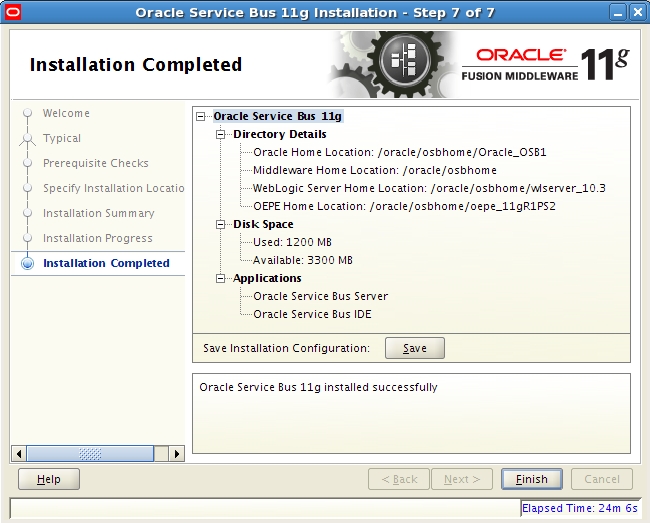Click the Installation Completed step

pyautogui.click(x=106, y=263)
